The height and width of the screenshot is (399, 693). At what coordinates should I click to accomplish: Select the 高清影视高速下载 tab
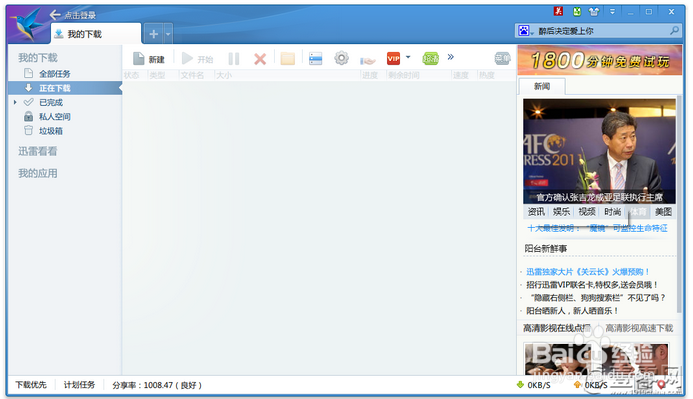[x=639, y=328]
